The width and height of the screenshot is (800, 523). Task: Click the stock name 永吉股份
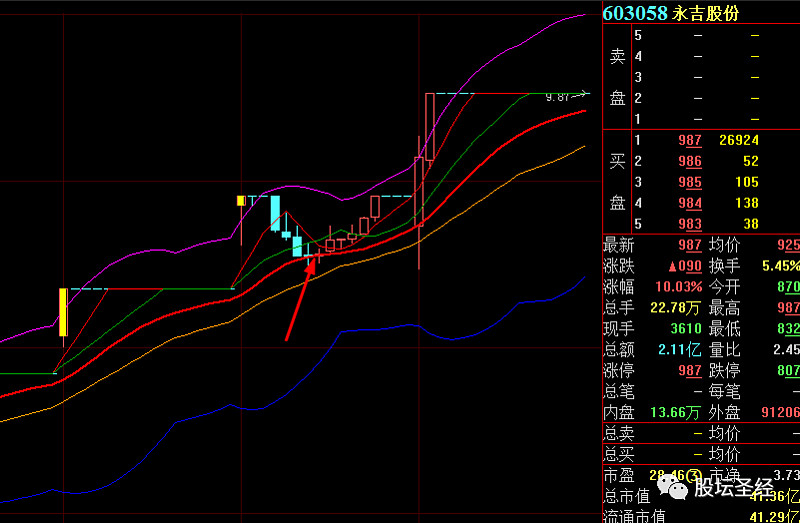[x=705, y=14]
